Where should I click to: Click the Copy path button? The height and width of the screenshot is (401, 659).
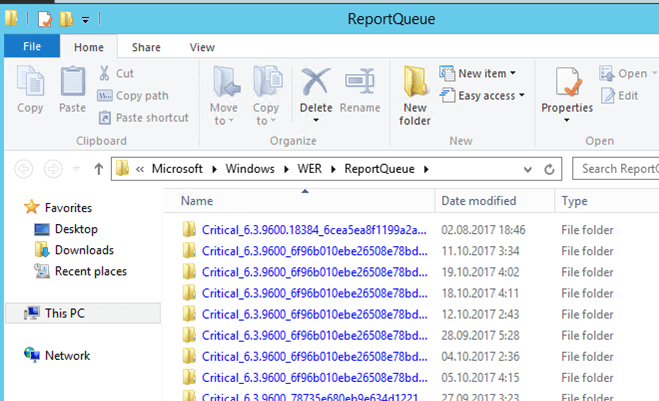point(133,95)
